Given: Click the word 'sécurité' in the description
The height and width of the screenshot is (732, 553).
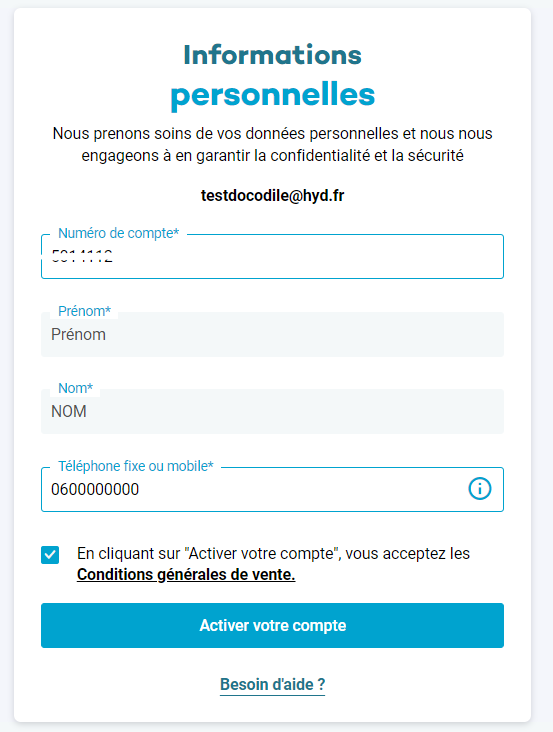Looking at the screenshot, I should coord(435,155).
